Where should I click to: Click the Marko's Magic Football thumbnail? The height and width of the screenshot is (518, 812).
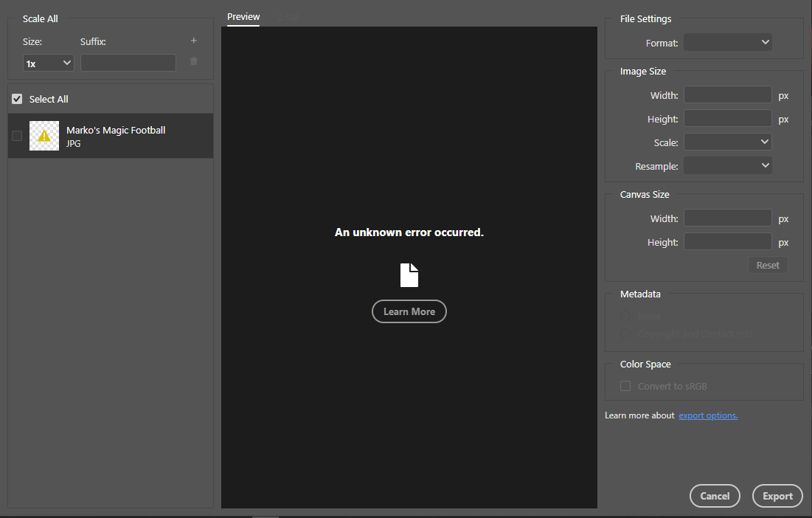point(44,136)
